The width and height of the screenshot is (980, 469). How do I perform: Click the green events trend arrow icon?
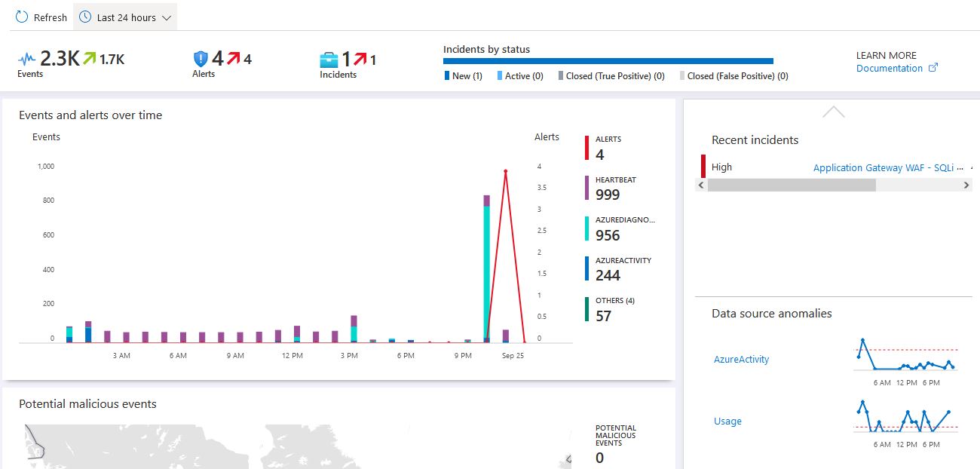point(90,58)
